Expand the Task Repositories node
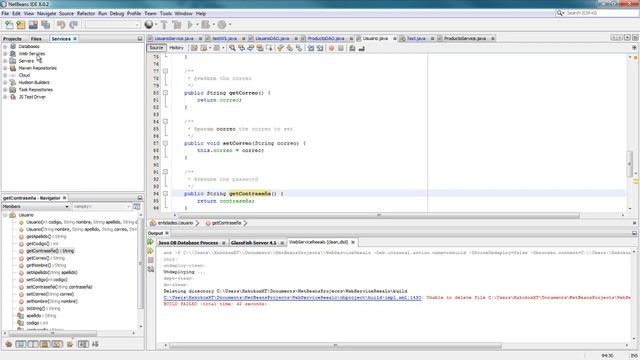640x360 pixels. [5, 90]
